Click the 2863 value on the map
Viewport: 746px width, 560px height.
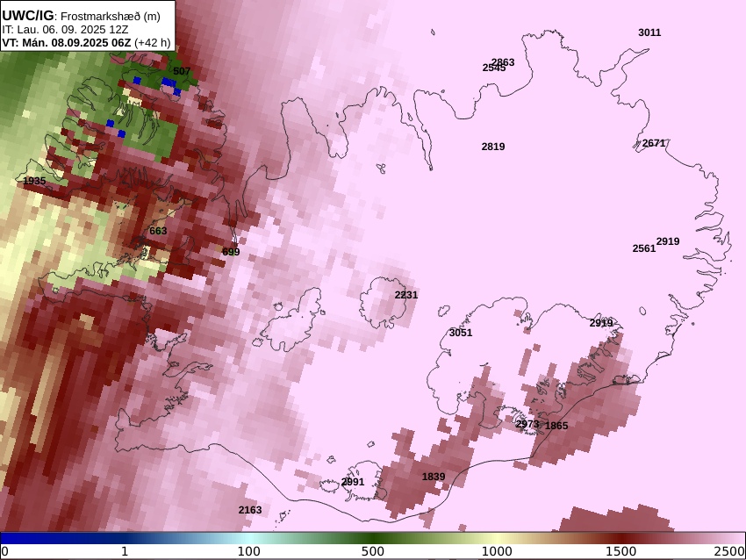click(x=504, y=61)
